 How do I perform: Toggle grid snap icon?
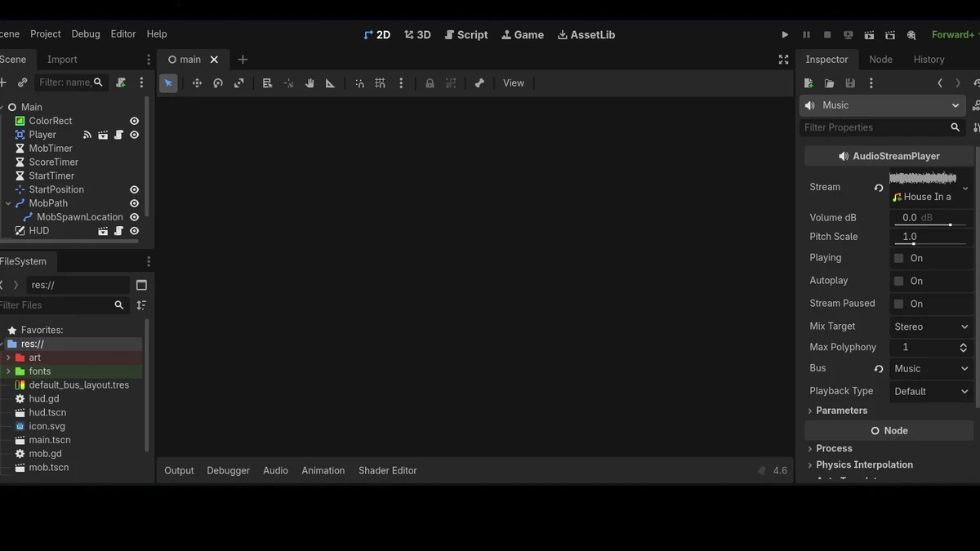point(380,83)
